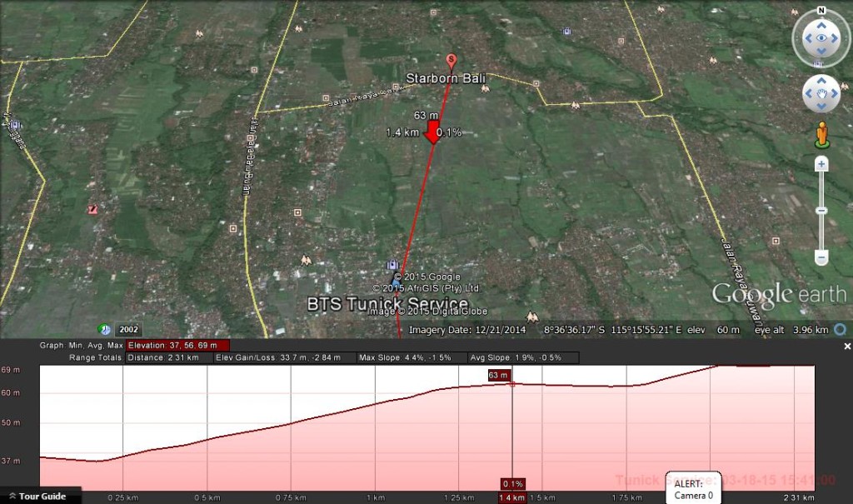
Task: Click the BTS Tunick Service placemark icon
Action: 397,280
